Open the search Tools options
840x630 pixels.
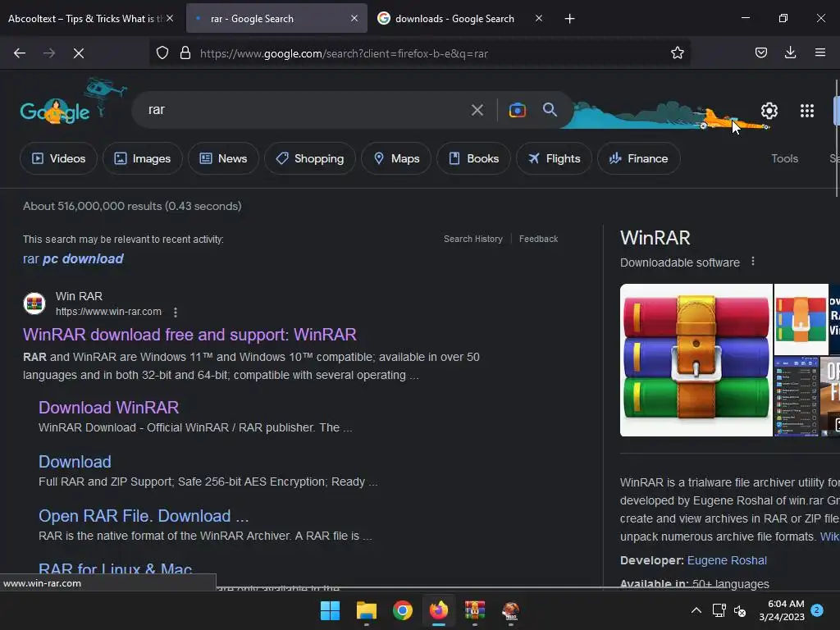pyautogui.click(x=784, y=158)
